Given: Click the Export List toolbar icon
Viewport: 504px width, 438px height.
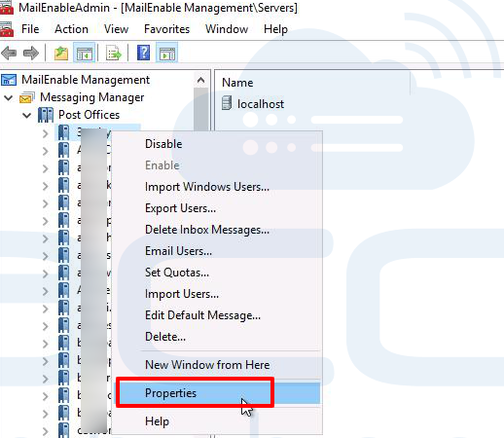Looking at the screenshot, I should click(114, 53).
